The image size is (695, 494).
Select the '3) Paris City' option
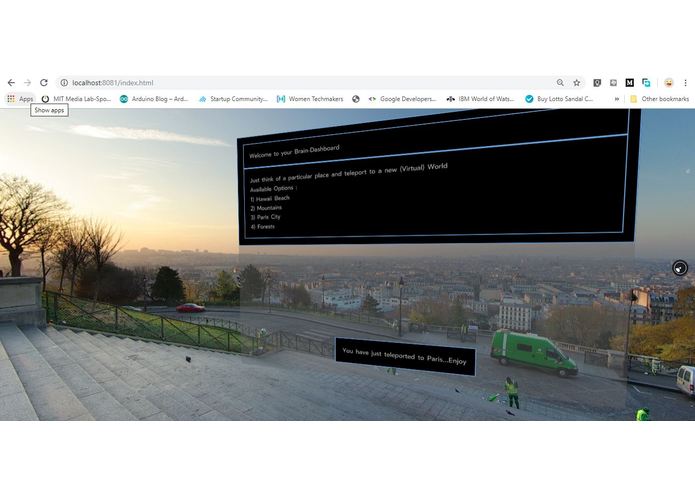(266, 218)
